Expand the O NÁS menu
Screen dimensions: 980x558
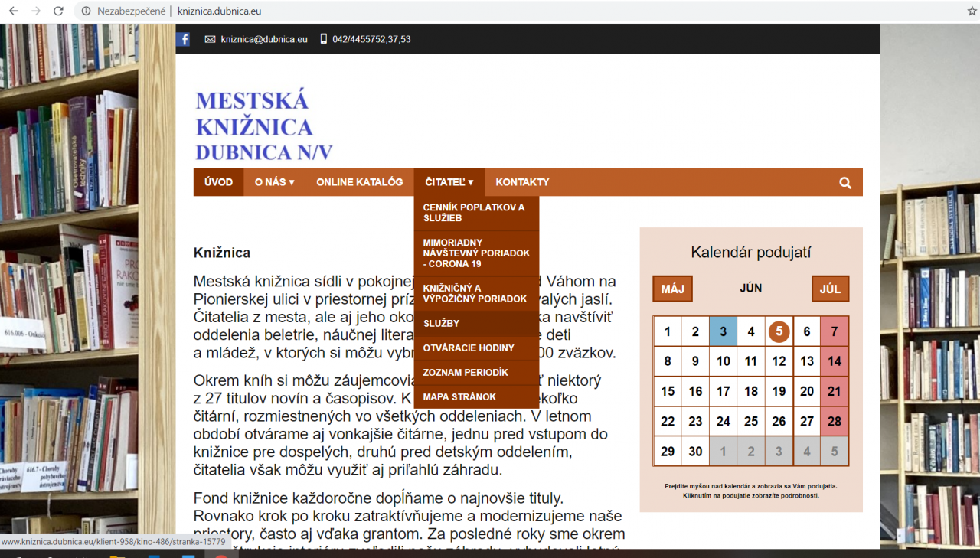coord(275,182)
